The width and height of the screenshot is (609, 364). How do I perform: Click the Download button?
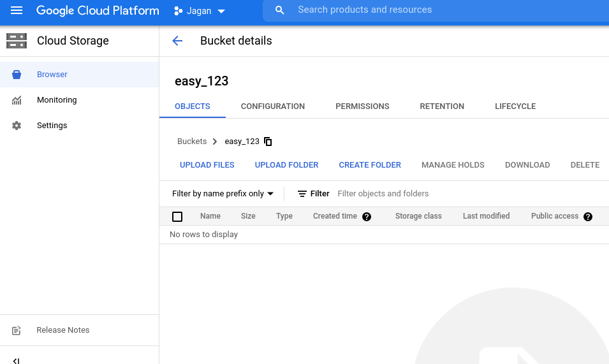point(527,165)
